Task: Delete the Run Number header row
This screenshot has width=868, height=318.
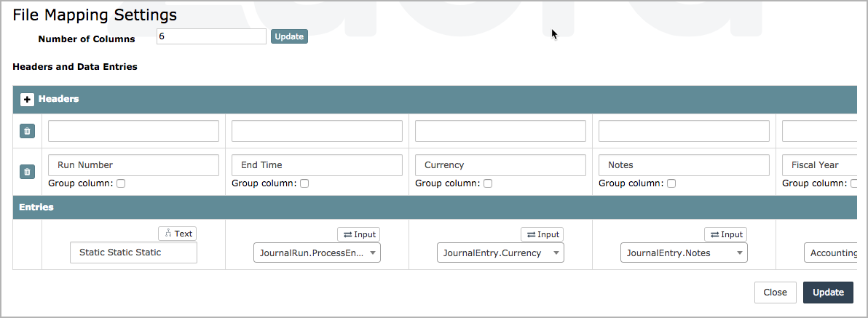Action: (27, 172)
